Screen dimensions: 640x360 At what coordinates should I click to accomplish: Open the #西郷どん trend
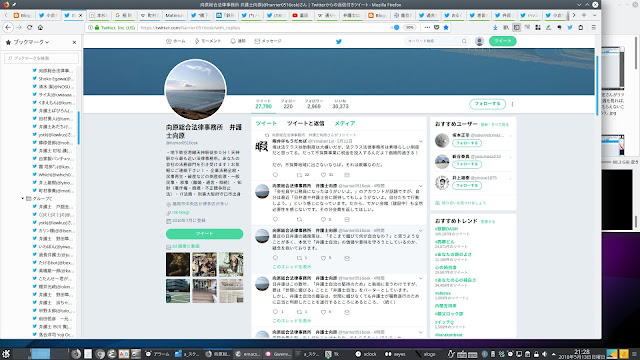pos(444,242)
